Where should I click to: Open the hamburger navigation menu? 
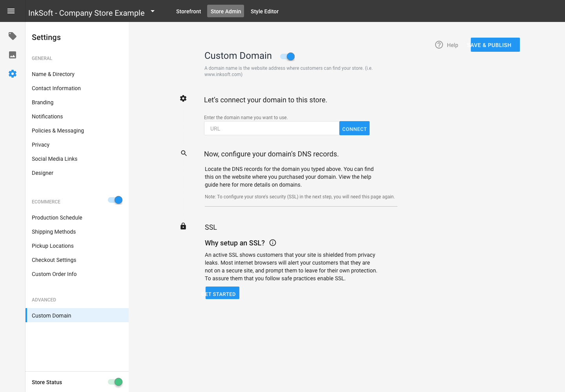pos(11,11)
